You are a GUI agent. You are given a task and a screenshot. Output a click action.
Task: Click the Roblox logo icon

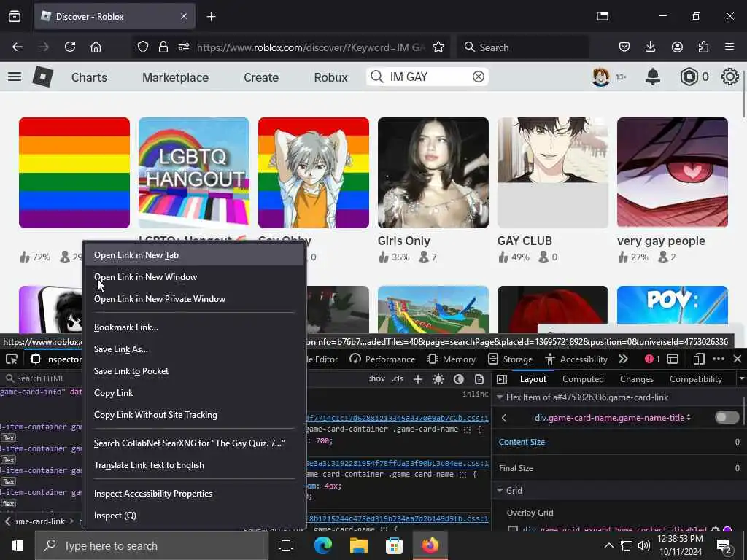42,77
